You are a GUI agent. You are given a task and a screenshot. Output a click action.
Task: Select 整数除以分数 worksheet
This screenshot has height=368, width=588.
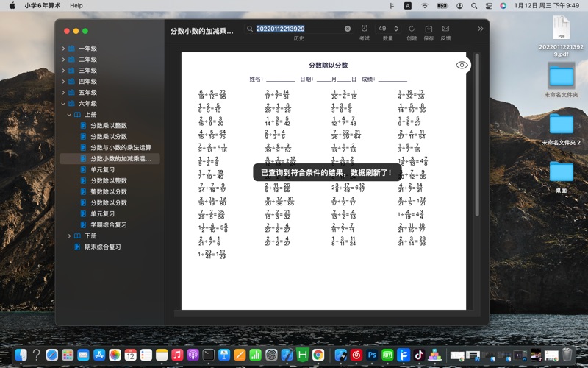coord(110,191)
